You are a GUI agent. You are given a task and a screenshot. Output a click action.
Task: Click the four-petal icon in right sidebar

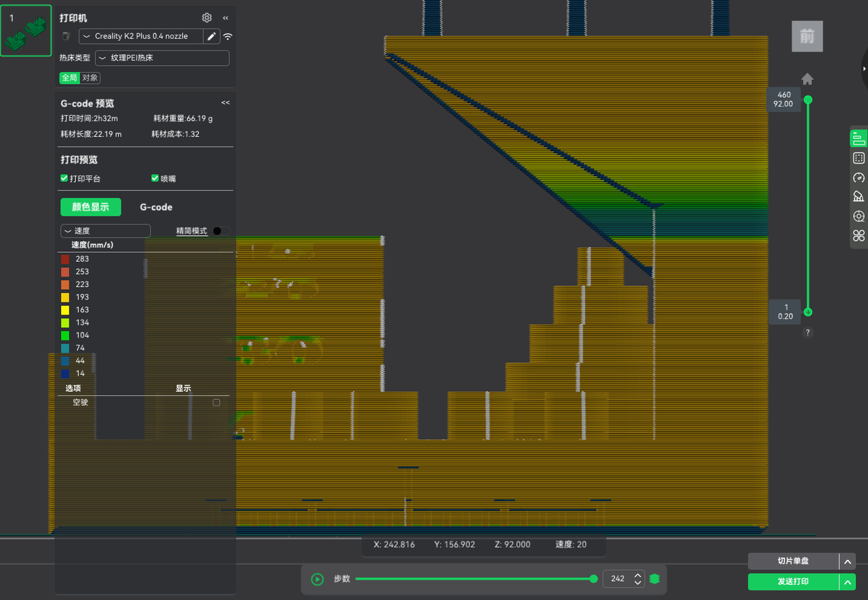859,236
